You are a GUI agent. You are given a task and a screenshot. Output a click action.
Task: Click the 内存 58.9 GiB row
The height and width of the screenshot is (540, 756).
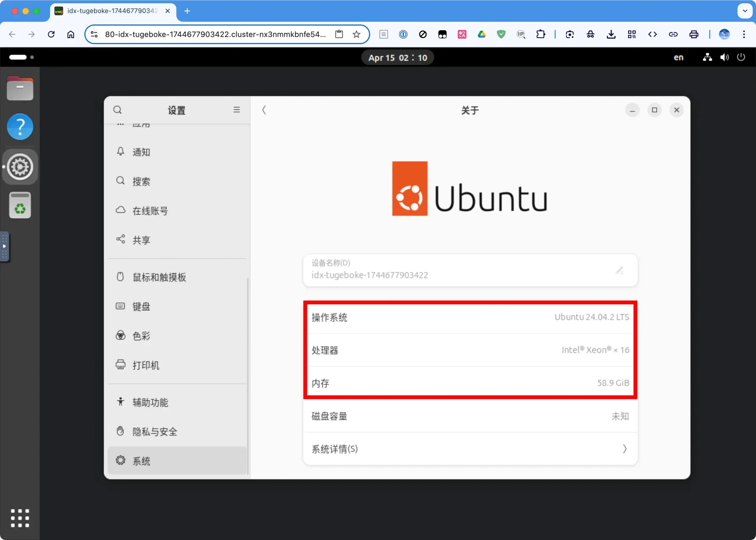click(470, 383)
